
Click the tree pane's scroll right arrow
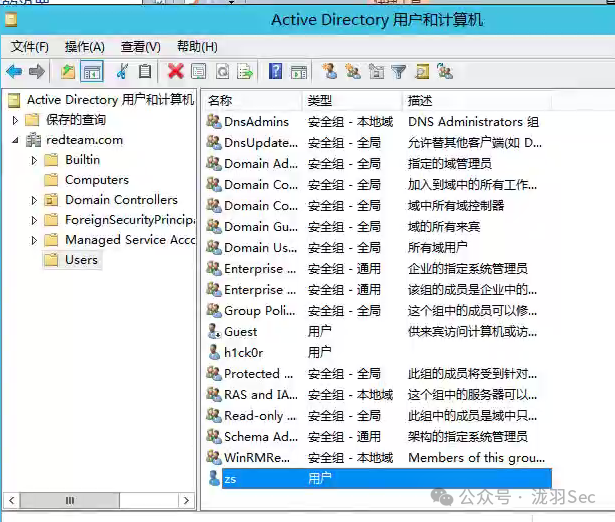pos(186,500)
